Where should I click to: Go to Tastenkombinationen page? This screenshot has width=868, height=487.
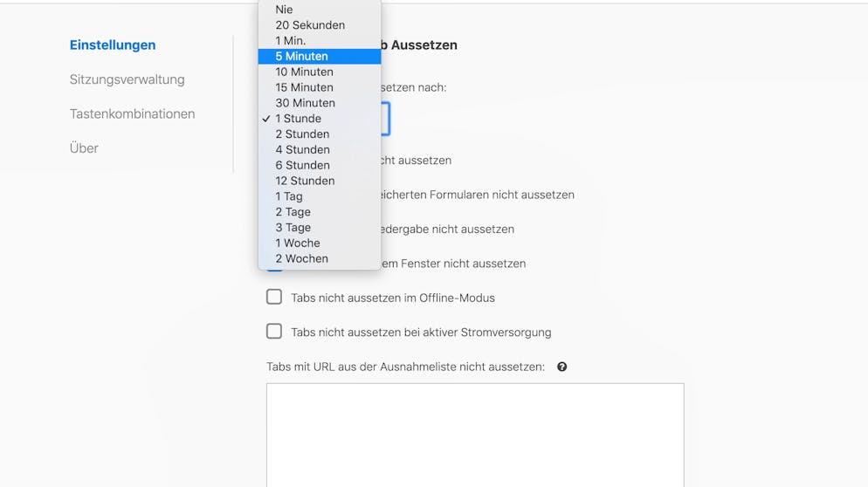click(133, 113)
